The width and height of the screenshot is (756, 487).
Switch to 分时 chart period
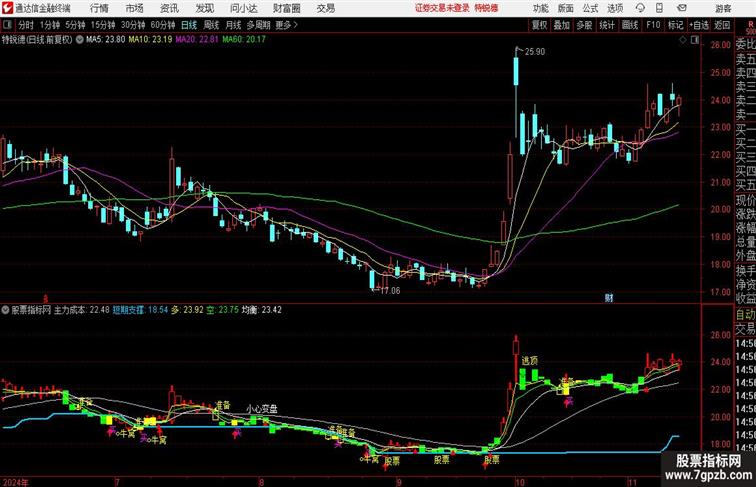click(x=26, y=25)
